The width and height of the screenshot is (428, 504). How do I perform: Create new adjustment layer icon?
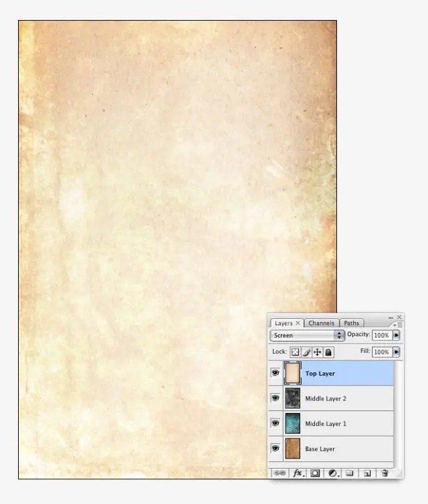[333, 473]
